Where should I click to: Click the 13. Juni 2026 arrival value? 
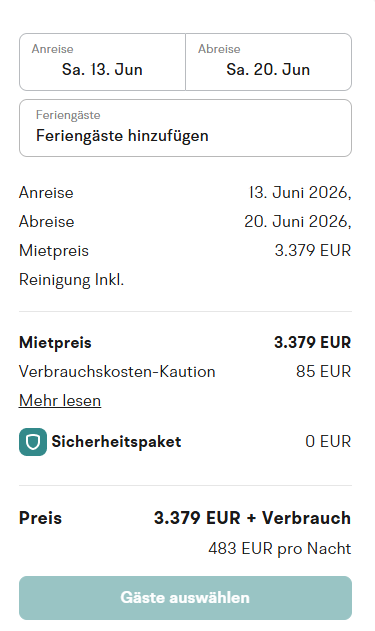coord(300,193)
